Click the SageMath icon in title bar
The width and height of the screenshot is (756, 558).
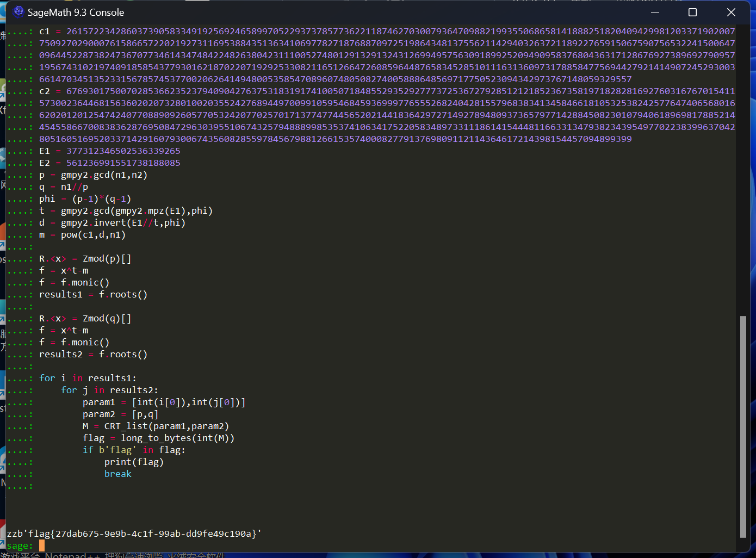click(x=19, y=12)
